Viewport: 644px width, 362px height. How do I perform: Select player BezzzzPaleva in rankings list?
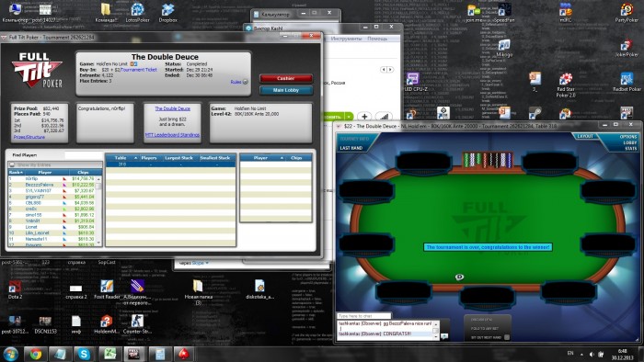[x=52, y=185]
